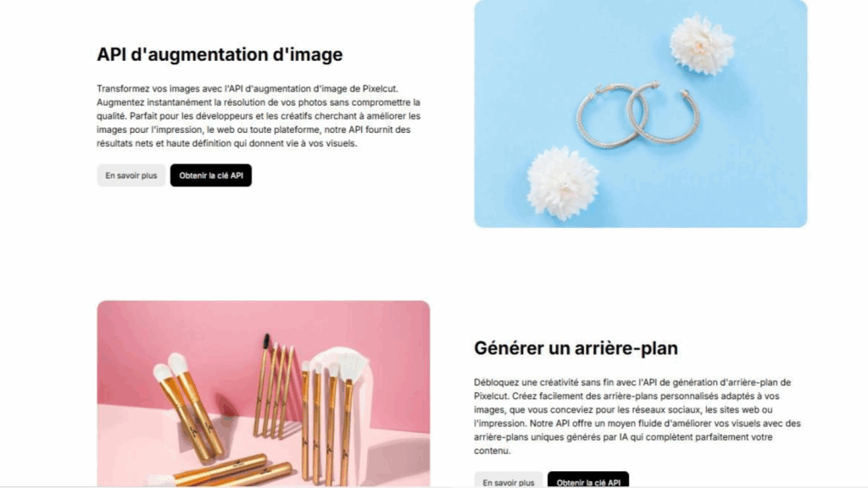Click the heading "Générer un arrière-plan"
Viewport: 868px width, 488px height.
[x=576, y=348]
